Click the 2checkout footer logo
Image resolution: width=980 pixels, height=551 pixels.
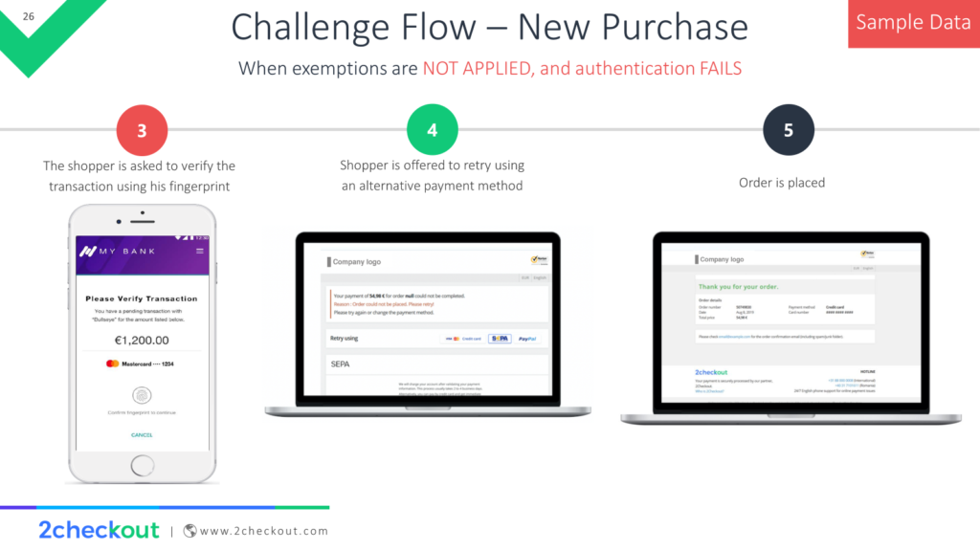[99, 530]
